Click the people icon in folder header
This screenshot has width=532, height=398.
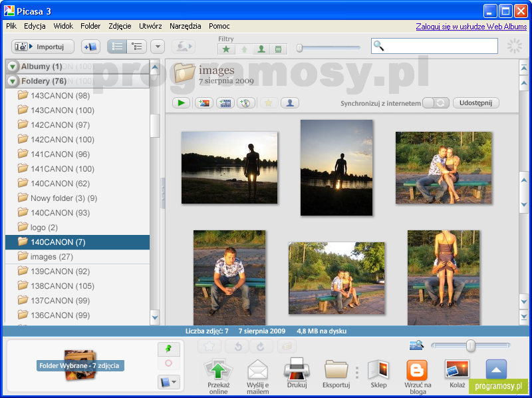290,103
